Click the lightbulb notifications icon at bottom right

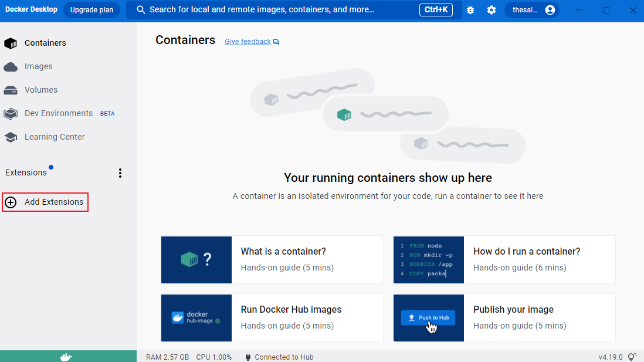pyautogui.click(x=632, y=357)
